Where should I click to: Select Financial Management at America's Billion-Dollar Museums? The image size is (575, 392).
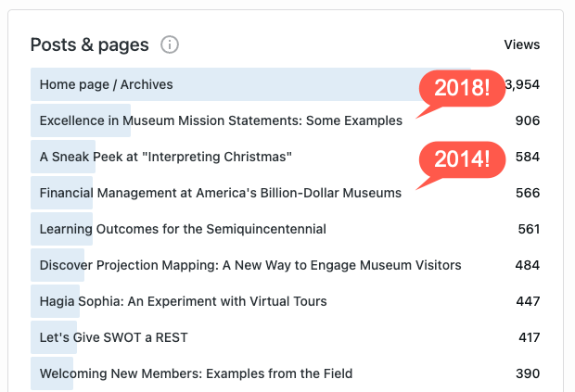pyautogui.click(x=221, y=193)
